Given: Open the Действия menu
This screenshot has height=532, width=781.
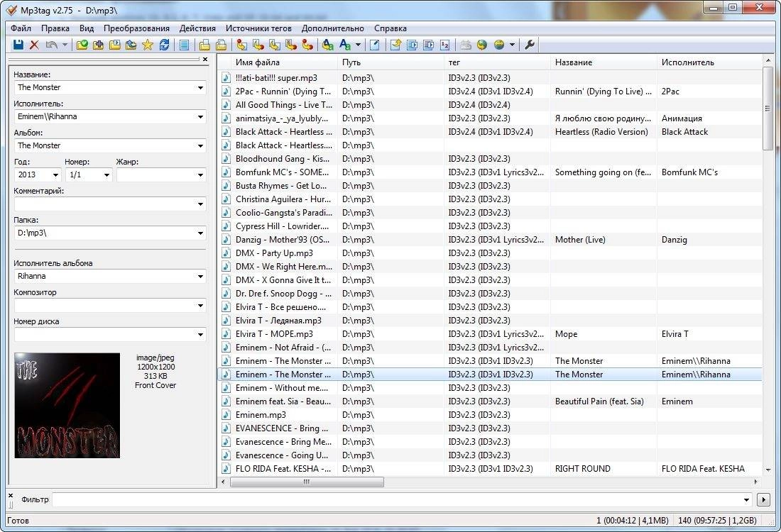Looking at the screenshot, I should 198,28.
